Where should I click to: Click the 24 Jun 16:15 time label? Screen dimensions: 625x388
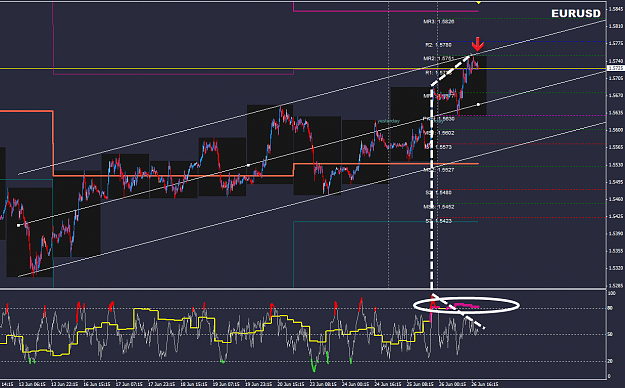pyautogui.click(x=388, y=384)
